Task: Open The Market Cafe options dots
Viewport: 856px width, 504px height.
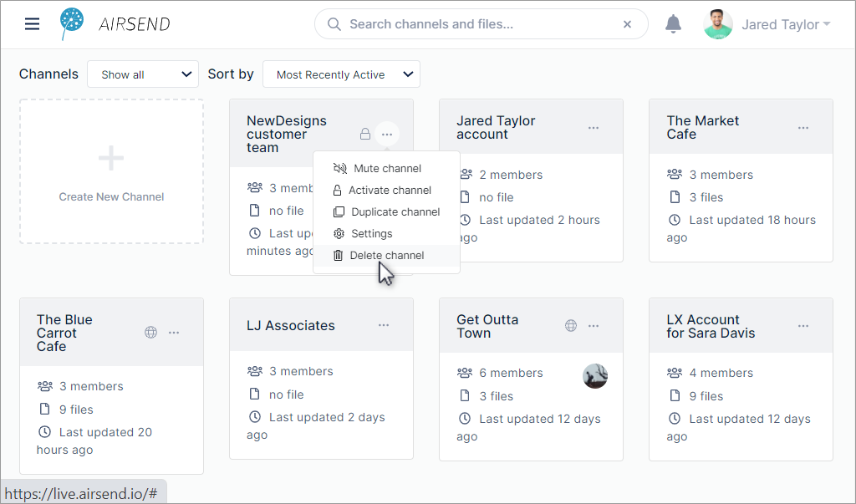Action: click(803, 128)
